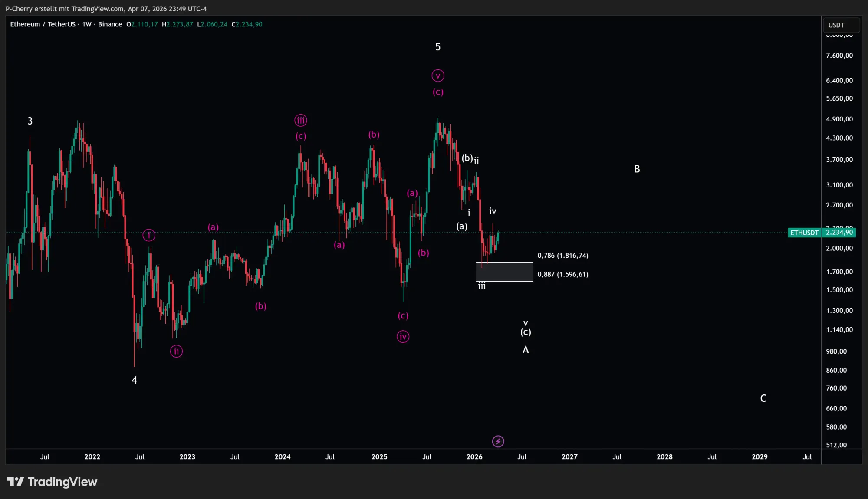Click the purple lightning event icon above the time axis

coord(498,441)
